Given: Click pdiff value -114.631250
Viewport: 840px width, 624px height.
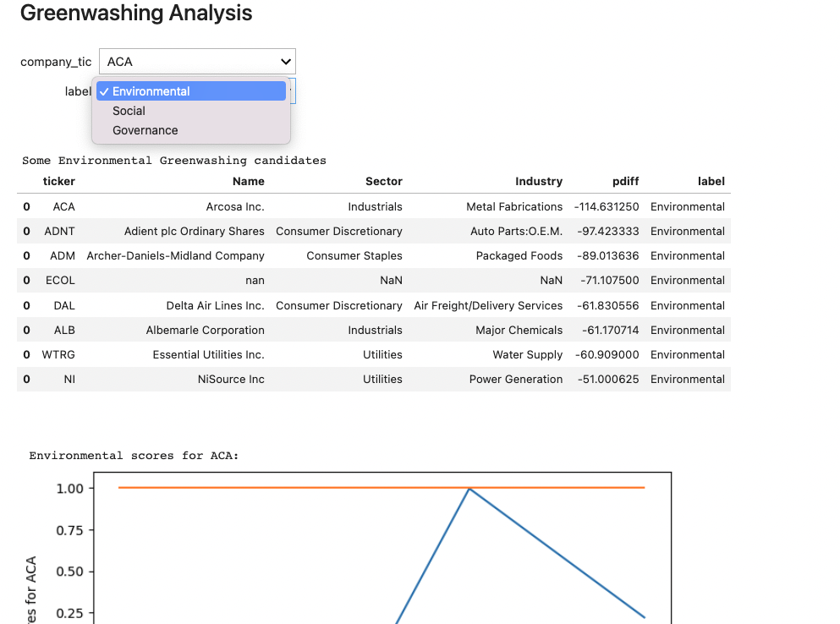Looking at the screenshot, I should 607,207.
